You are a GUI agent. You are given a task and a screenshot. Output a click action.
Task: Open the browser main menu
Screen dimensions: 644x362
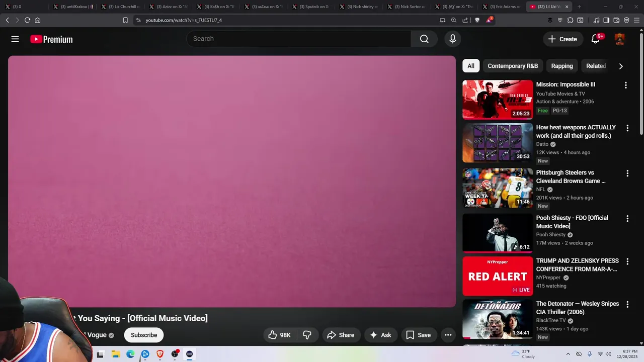(636, 20)
